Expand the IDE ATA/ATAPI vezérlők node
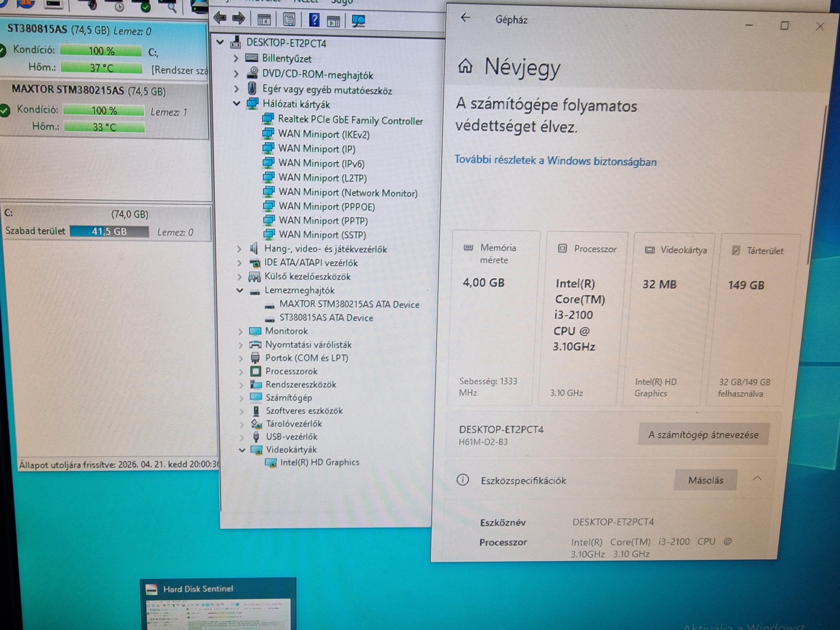This screenshot has width=840, height=630. tap(240, 262)
